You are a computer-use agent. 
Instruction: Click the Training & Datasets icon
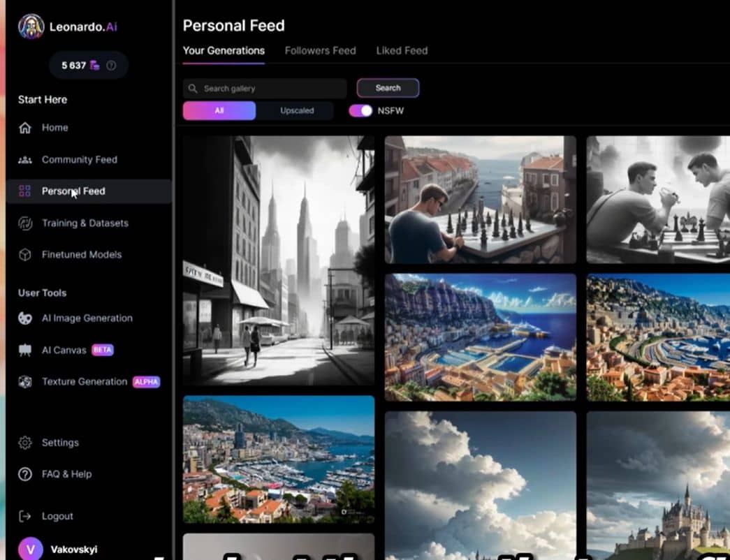click(25, 223)
